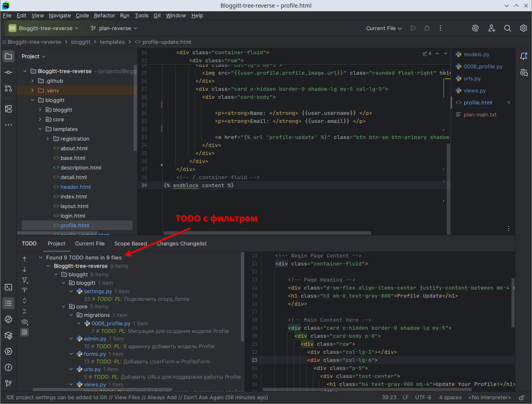Open Bloggitt-tree-reverse project dropdown
Image resolution: width=532 pixels, height=404 pixels.
(44, 28)
